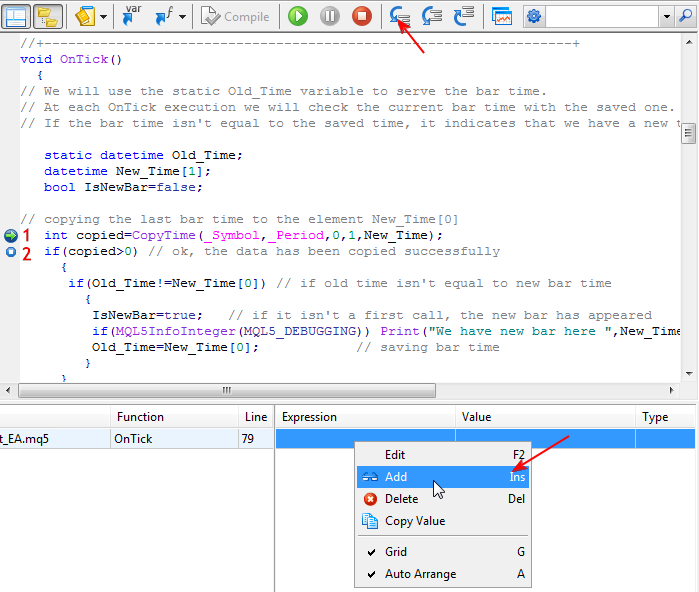Click the Step Out debug icon
699x592 pixels.
464,16
